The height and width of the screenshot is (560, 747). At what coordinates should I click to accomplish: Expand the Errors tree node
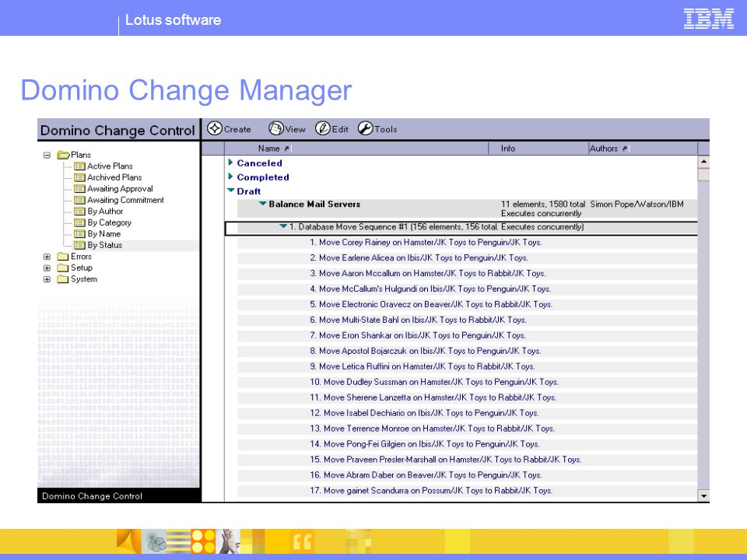coord(47,257)
